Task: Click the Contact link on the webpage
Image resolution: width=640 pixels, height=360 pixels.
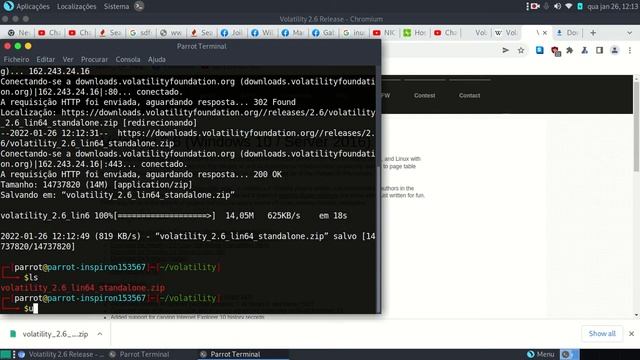Action: point(469,96)
